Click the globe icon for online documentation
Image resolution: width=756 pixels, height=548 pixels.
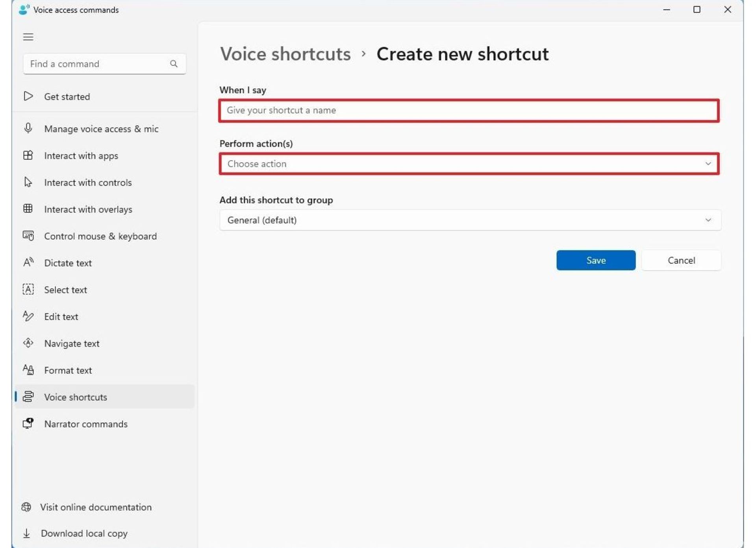[26, 507]
